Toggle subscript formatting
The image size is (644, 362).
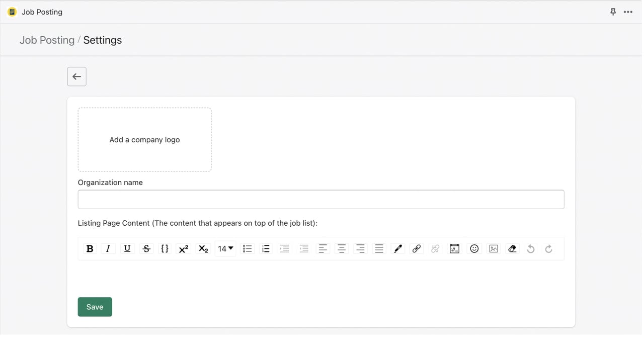click(203, 248)
